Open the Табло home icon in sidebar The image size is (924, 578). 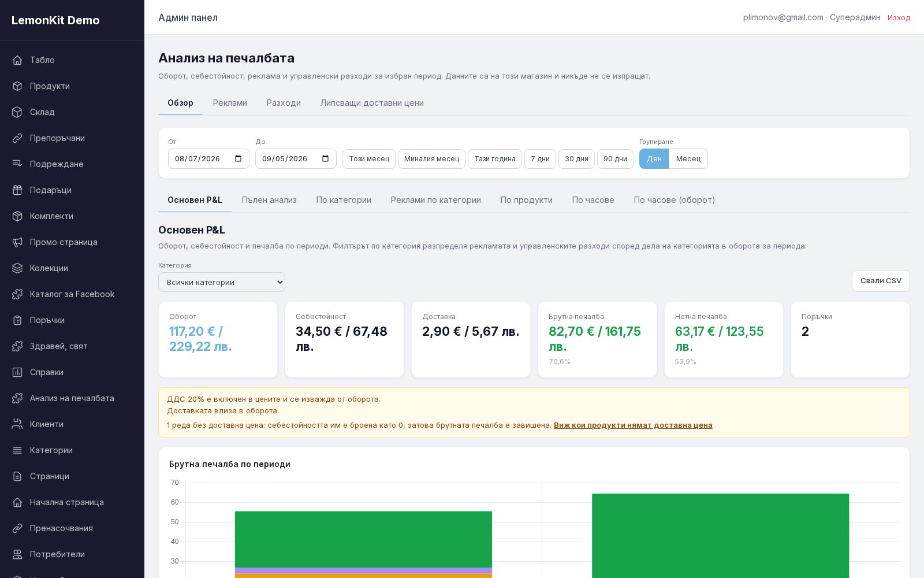tap(17, 60)
